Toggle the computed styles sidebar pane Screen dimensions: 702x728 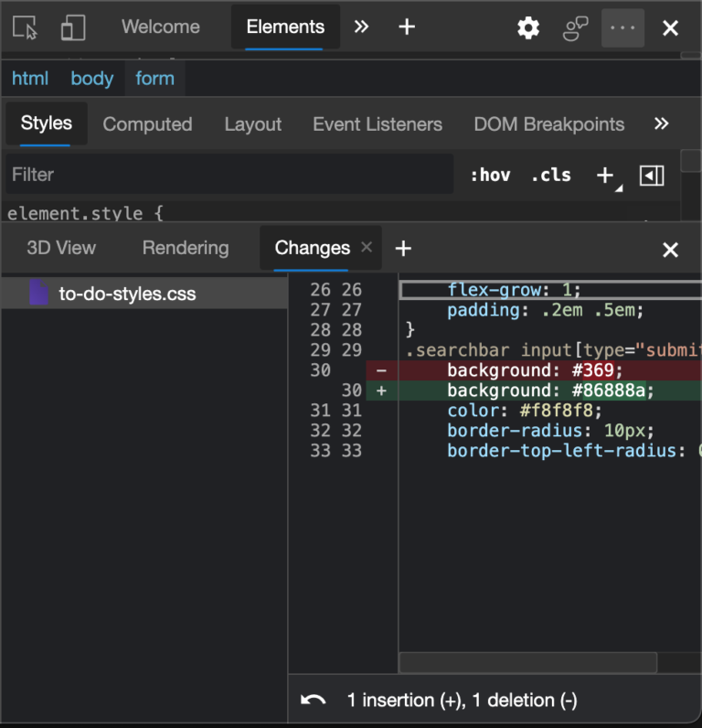tap(652, 176)
